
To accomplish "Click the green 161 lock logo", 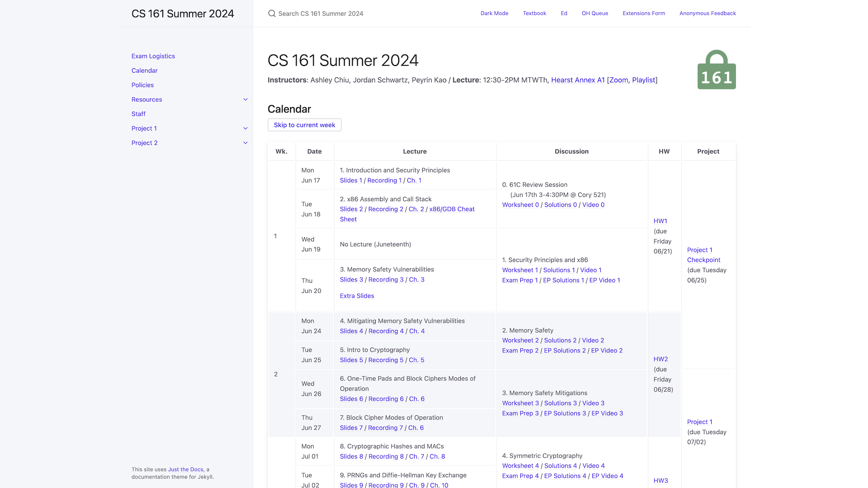I will 717,70.
